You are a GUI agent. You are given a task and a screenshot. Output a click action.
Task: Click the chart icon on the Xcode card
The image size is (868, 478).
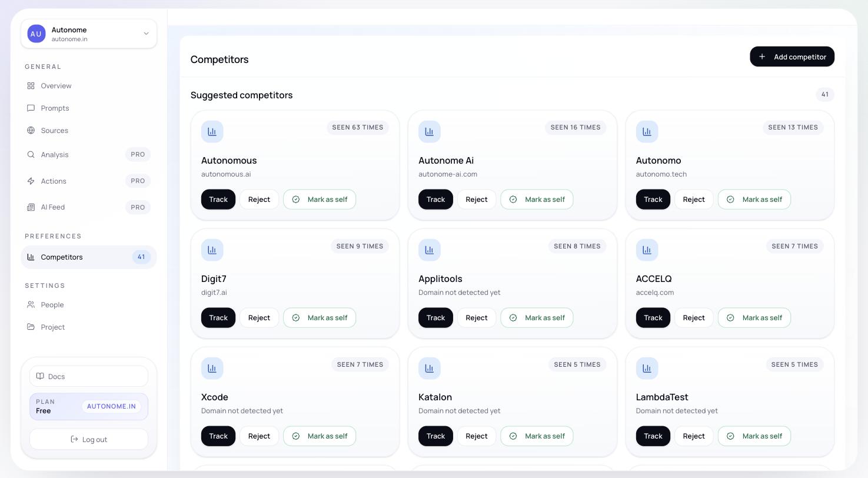212,369
